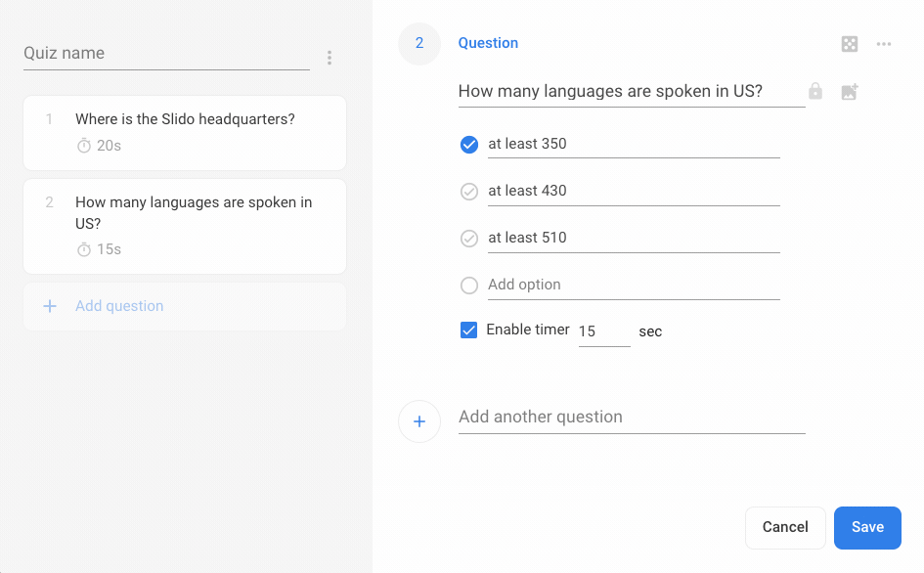
Task: Click the add image icon
Action: tap(849, 91)
